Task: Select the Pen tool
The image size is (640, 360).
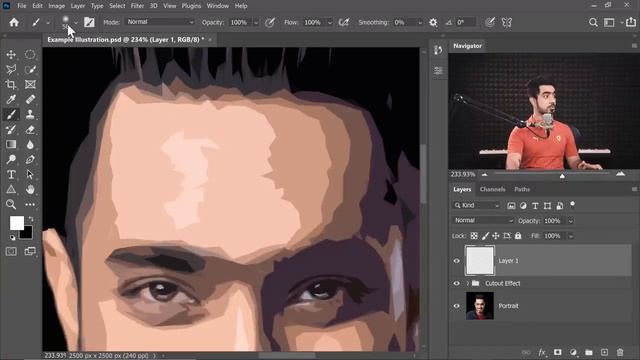Action: point(30,159)
